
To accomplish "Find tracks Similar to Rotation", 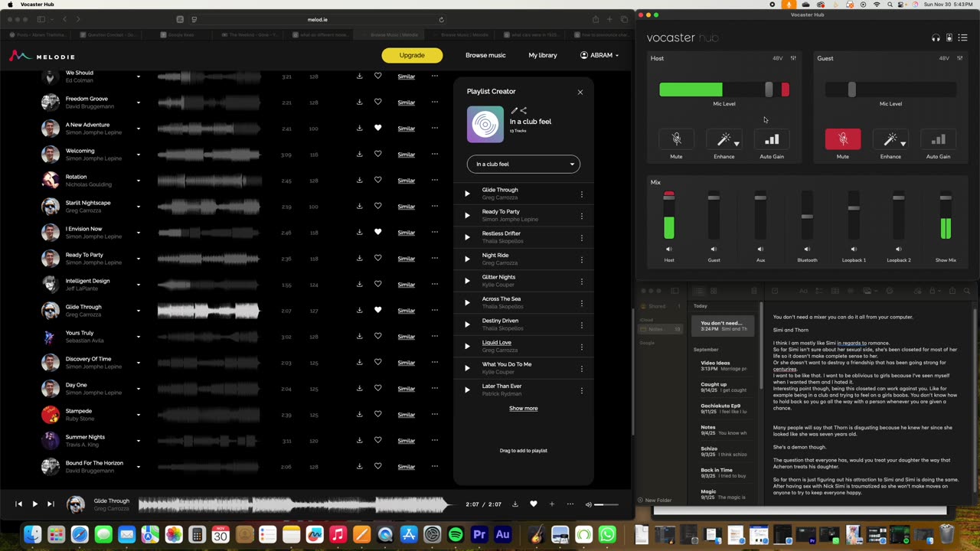I will 407,181.
